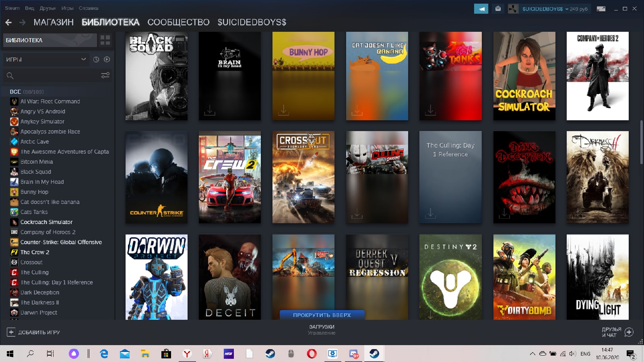Viewport: 644px width, 362px height.
Task: Click inside the library search field
Action: click(56, 75)
